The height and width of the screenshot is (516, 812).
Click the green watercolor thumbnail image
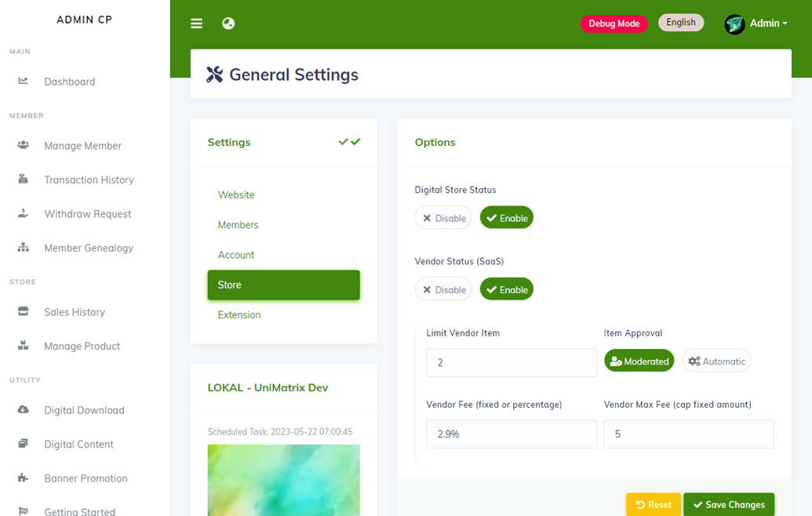coord(283,480)
